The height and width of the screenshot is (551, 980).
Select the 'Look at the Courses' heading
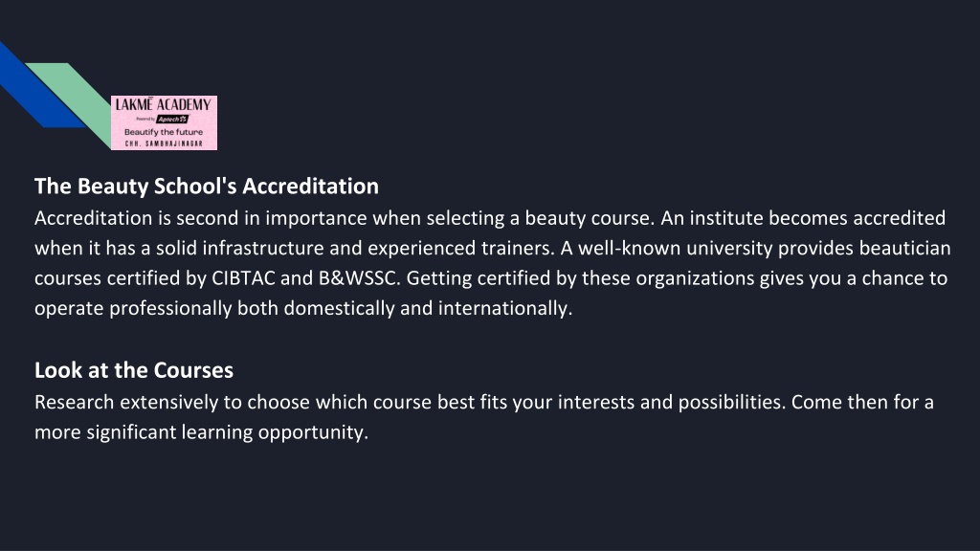click(x=134, y=370)
